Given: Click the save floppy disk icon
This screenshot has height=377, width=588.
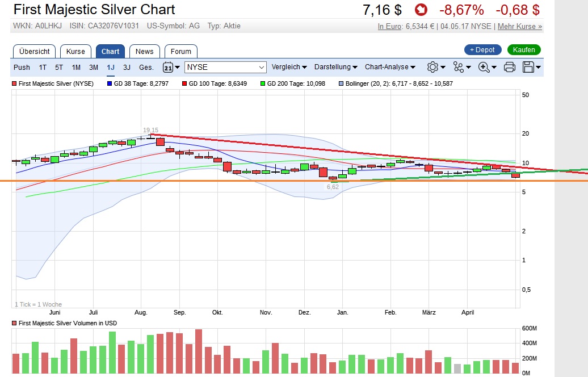Looking at the screenshot, I should [528, 67].
